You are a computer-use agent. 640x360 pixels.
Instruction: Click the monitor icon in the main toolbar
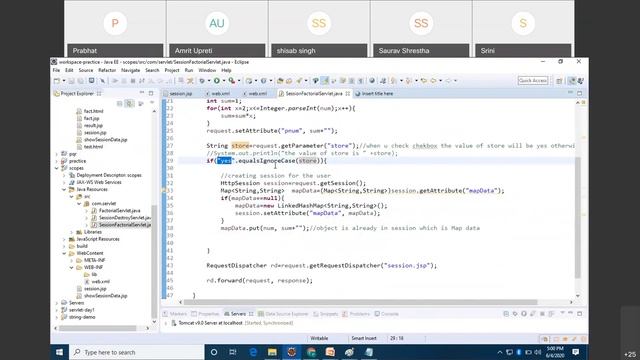pos(91,81)
